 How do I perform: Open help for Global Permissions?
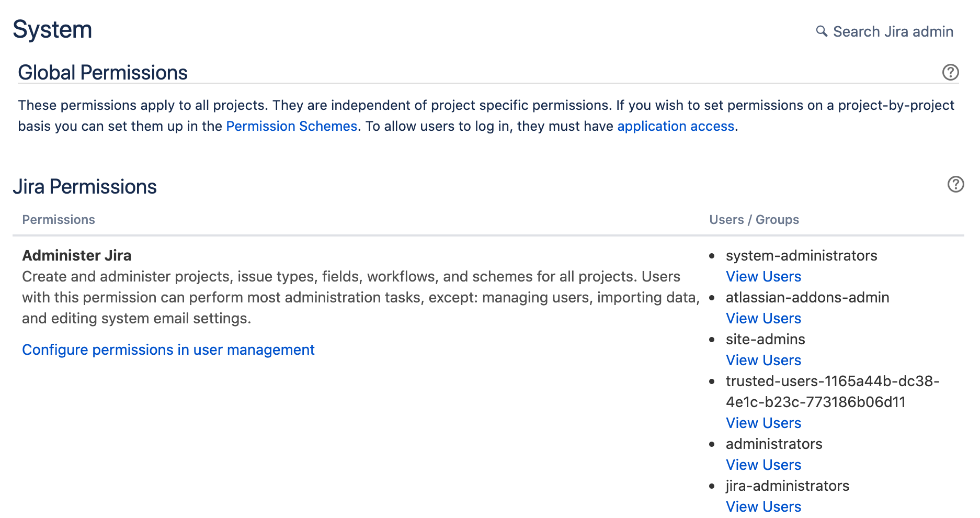pyautogui.click(x=950, y=72)
